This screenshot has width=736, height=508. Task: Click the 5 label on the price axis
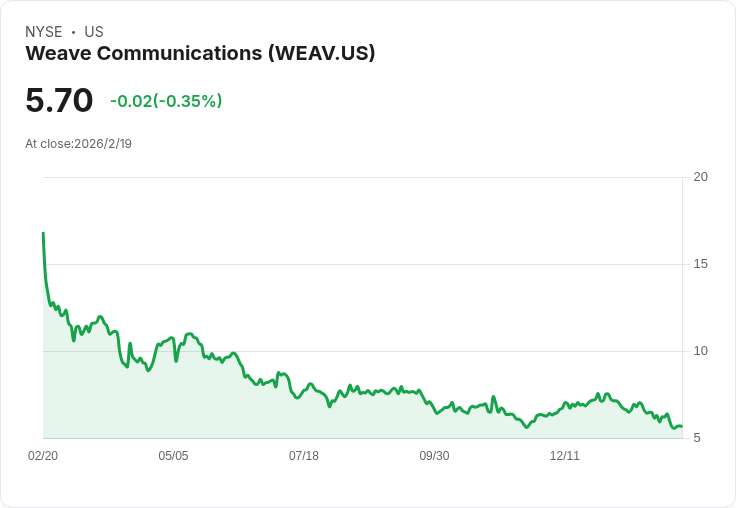(698, 438)
